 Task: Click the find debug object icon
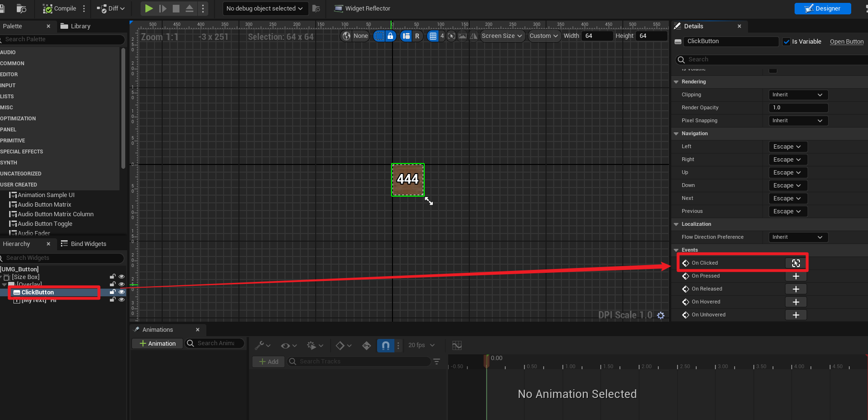[x=316, y=9]
